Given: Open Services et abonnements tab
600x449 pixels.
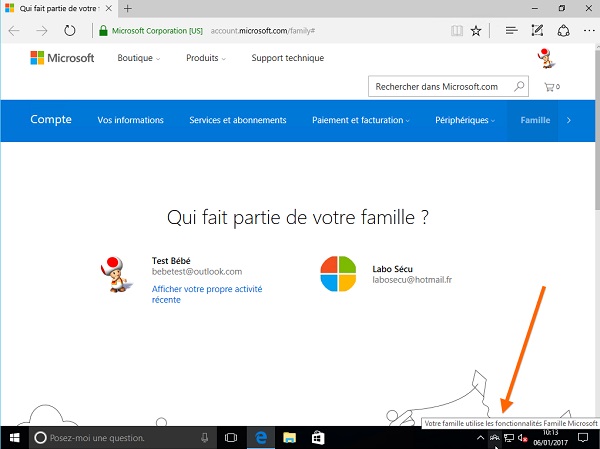Looking at the screenshot, I should (x=238, y=120).
